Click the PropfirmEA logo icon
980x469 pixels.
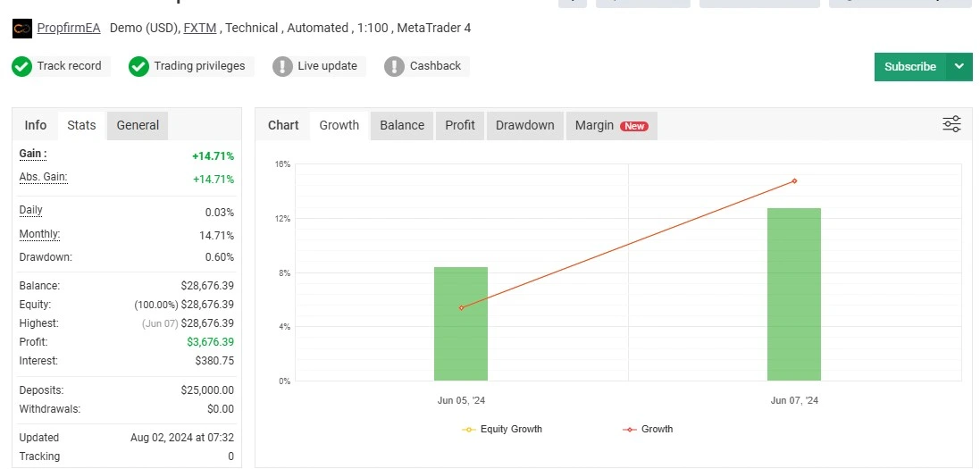[x=22, y=29]
